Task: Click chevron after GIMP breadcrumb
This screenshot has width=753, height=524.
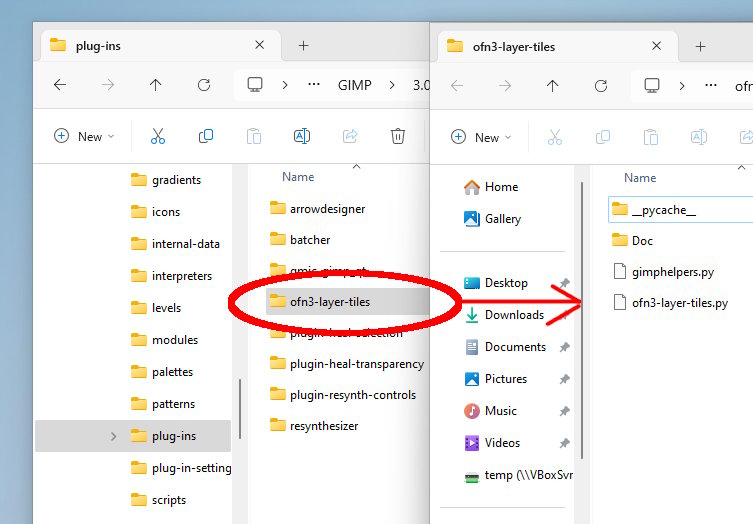Action: pos(392,85)
